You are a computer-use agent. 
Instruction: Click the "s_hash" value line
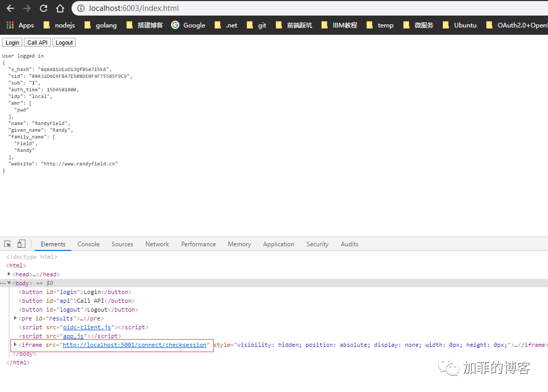tap(60, 69)
